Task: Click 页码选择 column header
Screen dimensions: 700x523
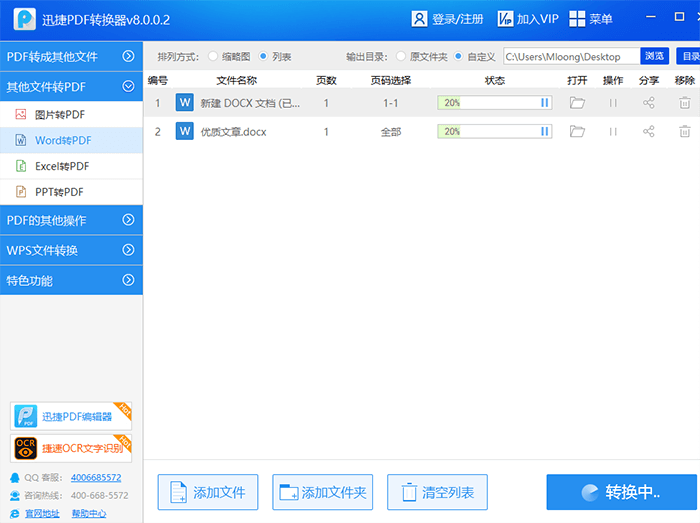Action: coord(391,80)
